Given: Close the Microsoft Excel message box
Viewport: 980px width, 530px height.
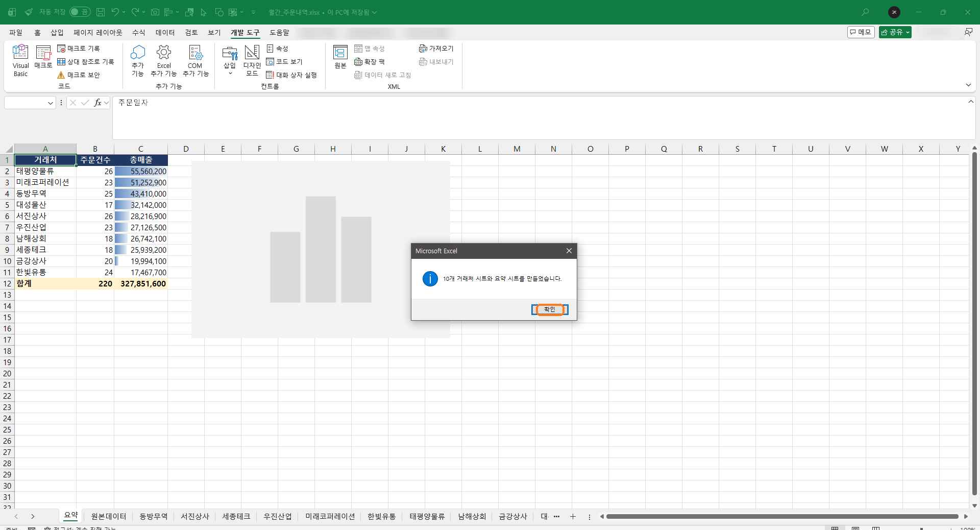Looking at the screenshot, I should (x=569, y=251).
